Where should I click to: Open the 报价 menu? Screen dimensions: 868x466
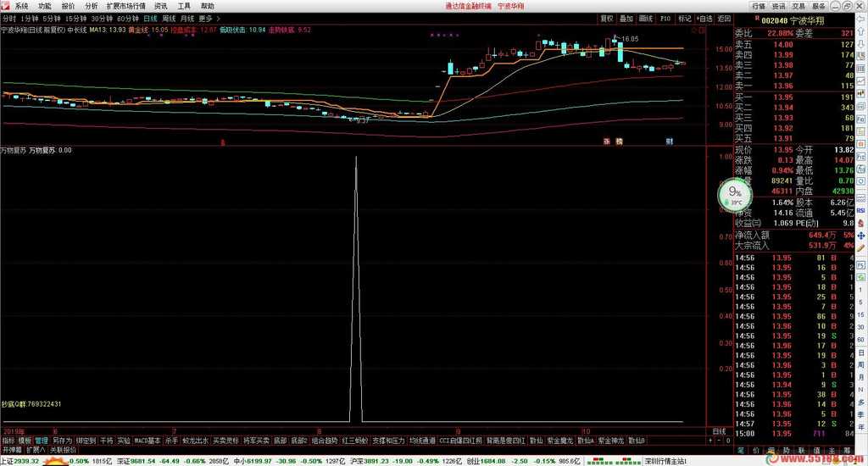coord(68,6)
